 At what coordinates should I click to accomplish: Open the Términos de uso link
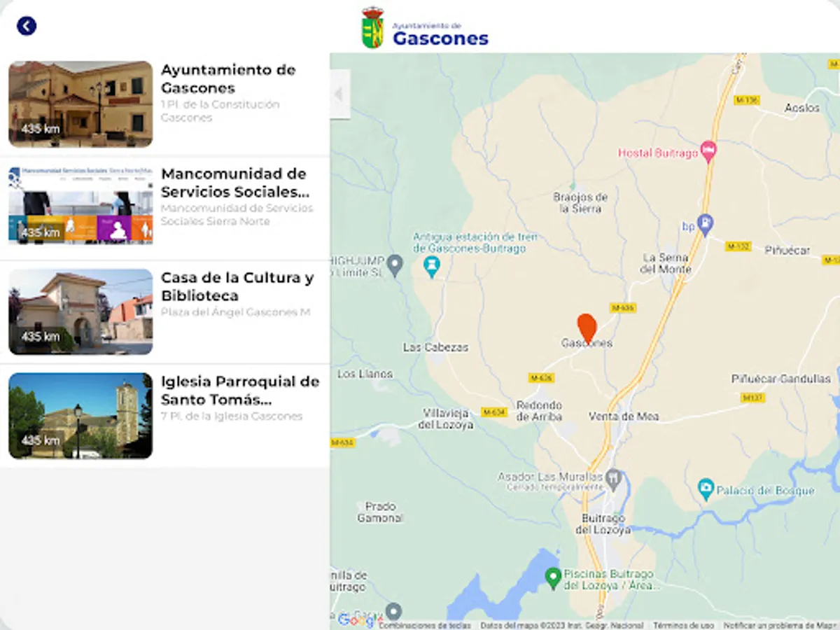[684, 625]
